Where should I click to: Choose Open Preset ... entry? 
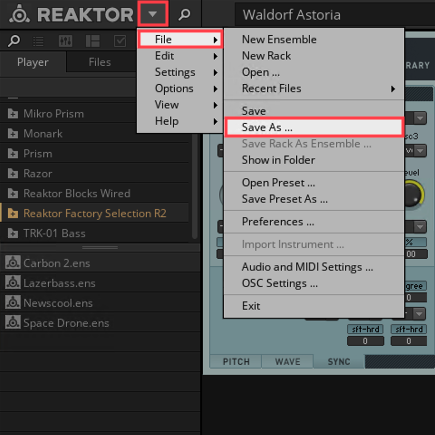coord(314,183)
